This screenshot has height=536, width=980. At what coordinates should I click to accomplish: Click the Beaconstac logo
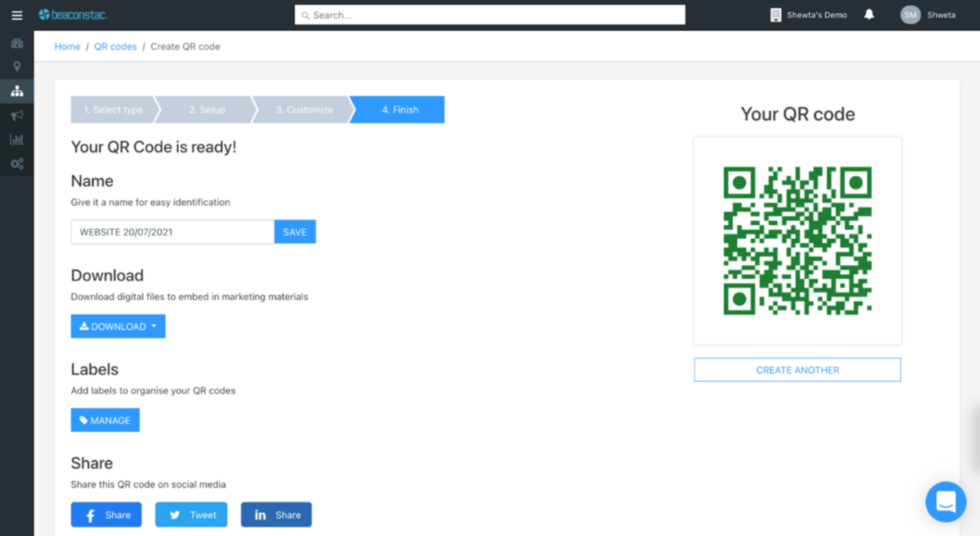[73, 15]
